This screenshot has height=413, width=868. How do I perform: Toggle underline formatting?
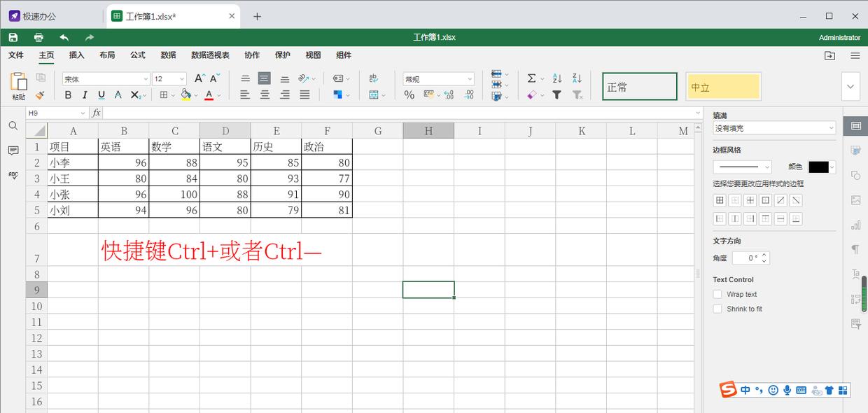click(100, 94)
